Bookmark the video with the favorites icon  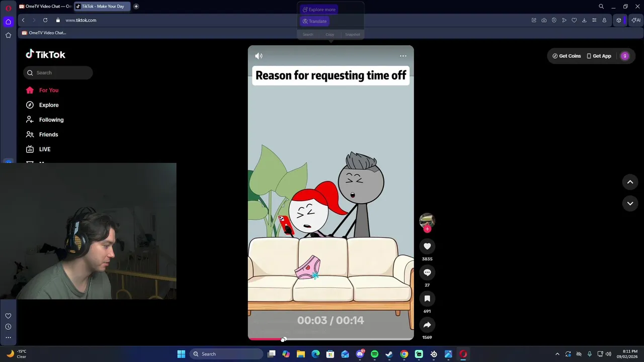click(x=427, y=298)
